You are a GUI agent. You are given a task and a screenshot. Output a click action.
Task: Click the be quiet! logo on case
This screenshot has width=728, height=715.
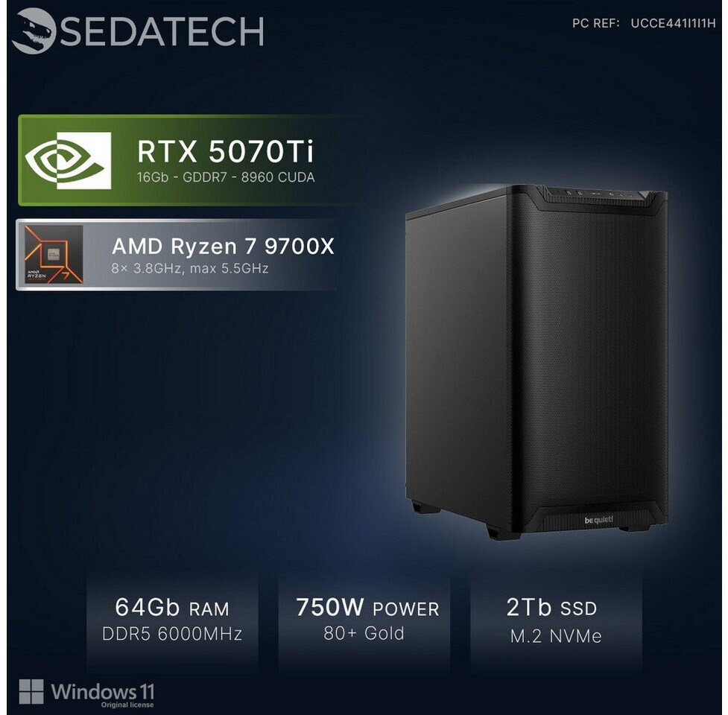click(x=599, y=520)
